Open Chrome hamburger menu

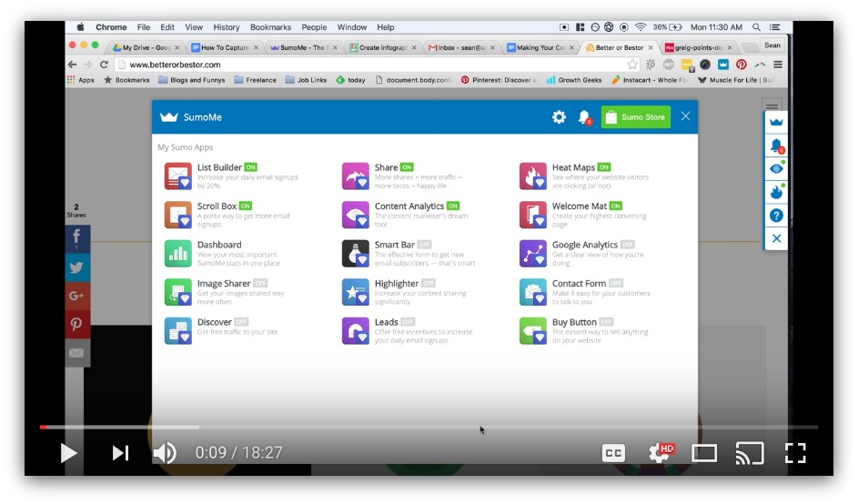(x=778, y=65)
